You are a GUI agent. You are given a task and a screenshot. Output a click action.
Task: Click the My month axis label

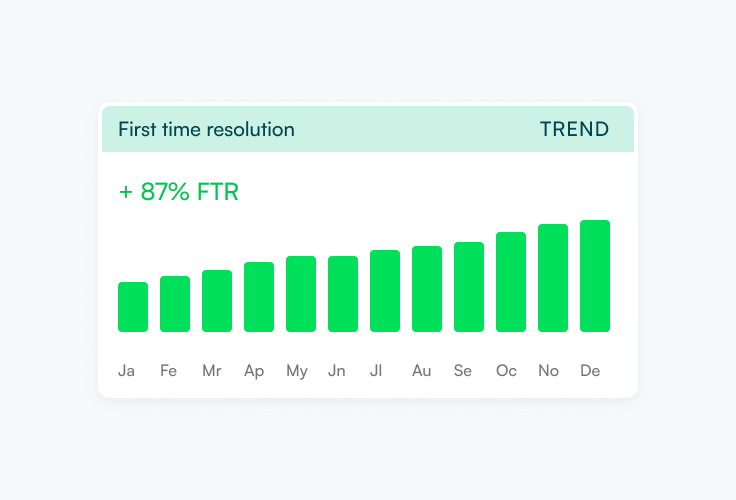[x=297, y=371]
